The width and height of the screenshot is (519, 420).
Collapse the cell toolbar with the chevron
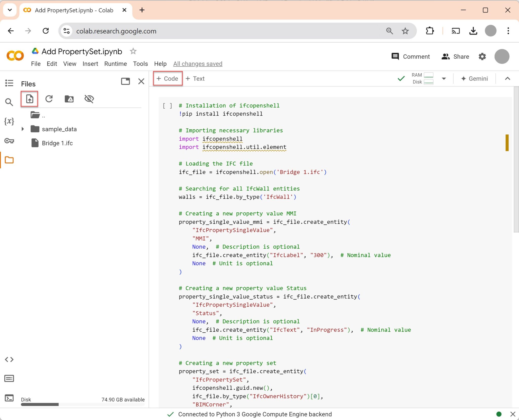507,79
